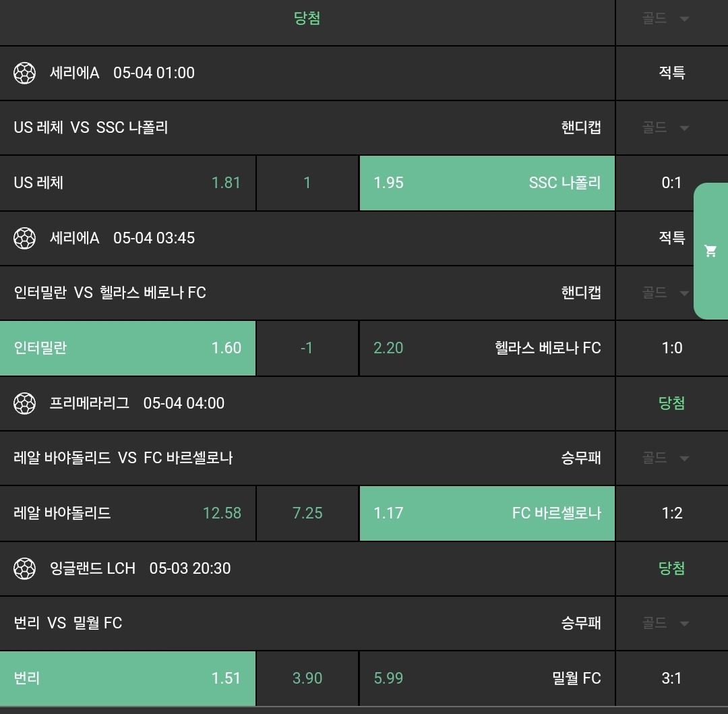Image resolution: width=728 pixels, height=714 pixels.
Task: Choose draw odds 7.25 in 바야돌리드 match
Action: coord(307,513)
